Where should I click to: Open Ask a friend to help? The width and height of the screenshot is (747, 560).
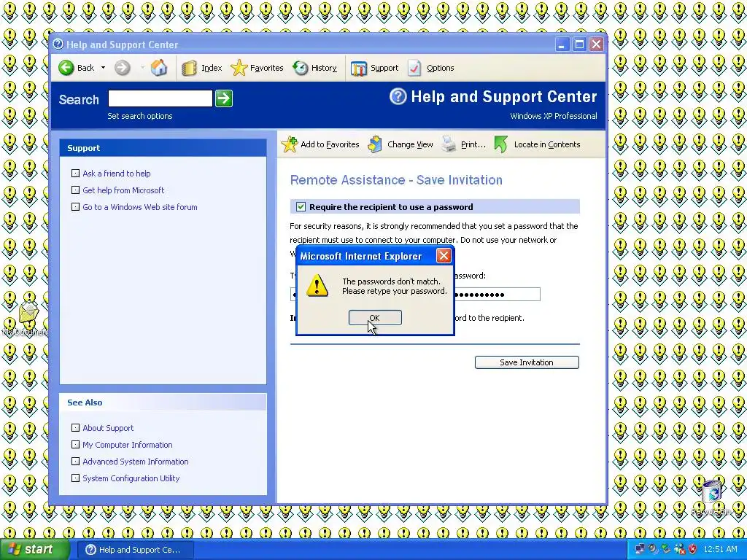117,174
